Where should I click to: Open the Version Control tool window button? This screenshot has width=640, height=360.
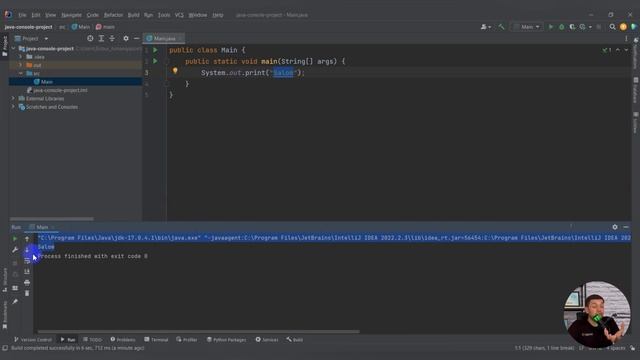tap(33, 340)
